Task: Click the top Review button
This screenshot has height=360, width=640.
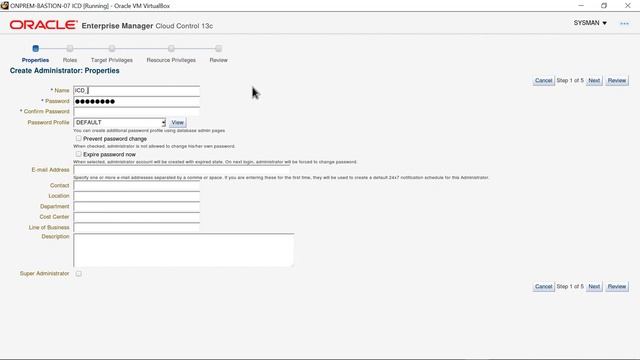Action: click(x=616, y=80)
